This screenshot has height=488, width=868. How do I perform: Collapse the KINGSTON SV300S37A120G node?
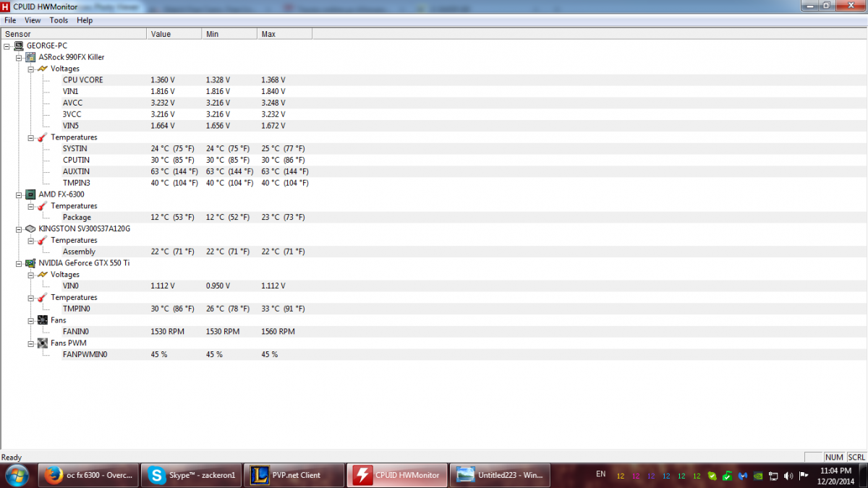tap(19, 228)
